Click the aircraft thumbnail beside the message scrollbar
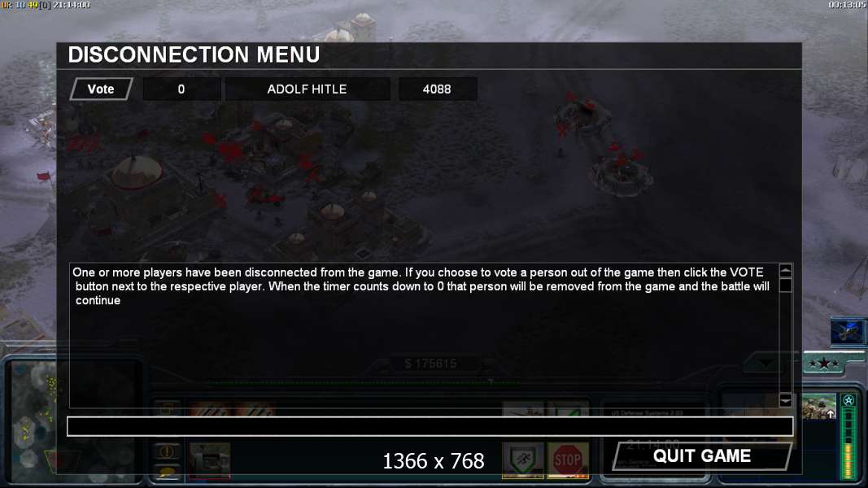868x488 pixels. [x=848, y=331]
